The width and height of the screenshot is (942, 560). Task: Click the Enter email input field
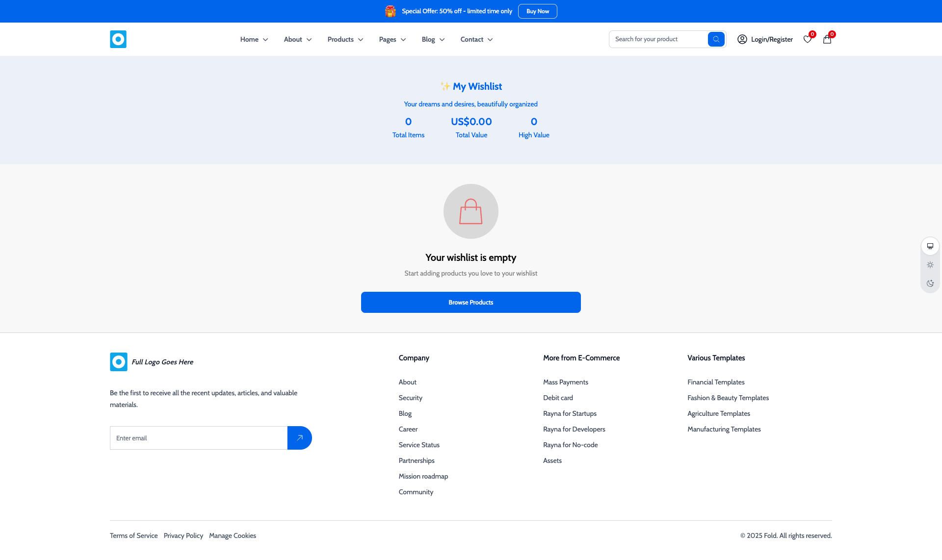coord(198,438)
